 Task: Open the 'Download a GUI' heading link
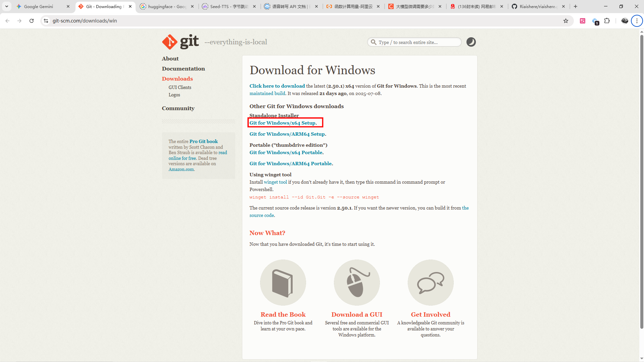point(357,314)
